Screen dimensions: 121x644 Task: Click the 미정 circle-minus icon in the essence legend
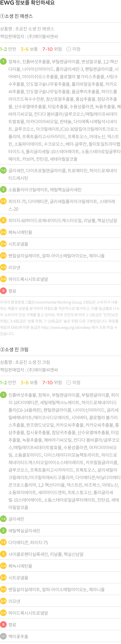point(69,49)
